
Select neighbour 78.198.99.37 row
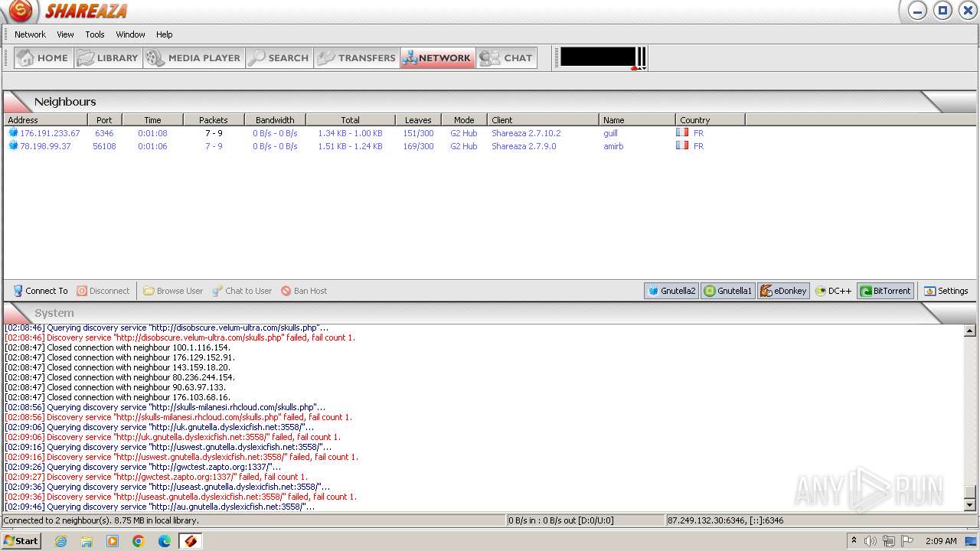(490, 146)
